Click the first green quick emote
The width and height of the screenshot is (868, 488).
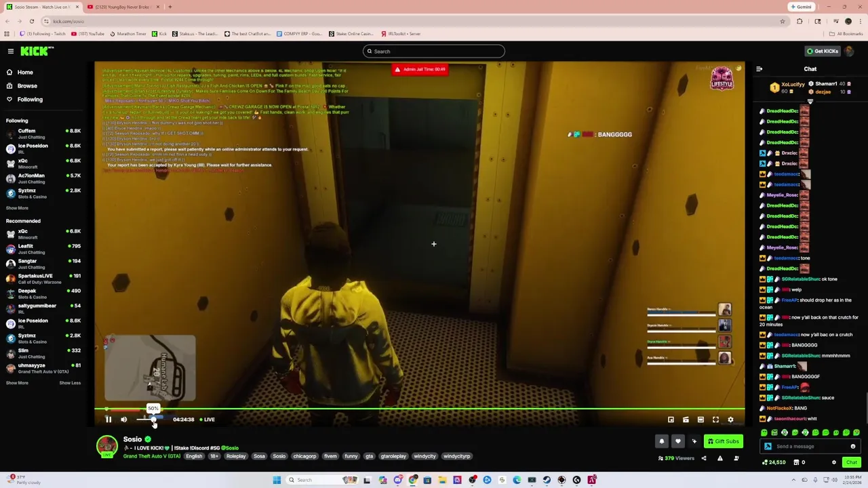tap(764, 432)
